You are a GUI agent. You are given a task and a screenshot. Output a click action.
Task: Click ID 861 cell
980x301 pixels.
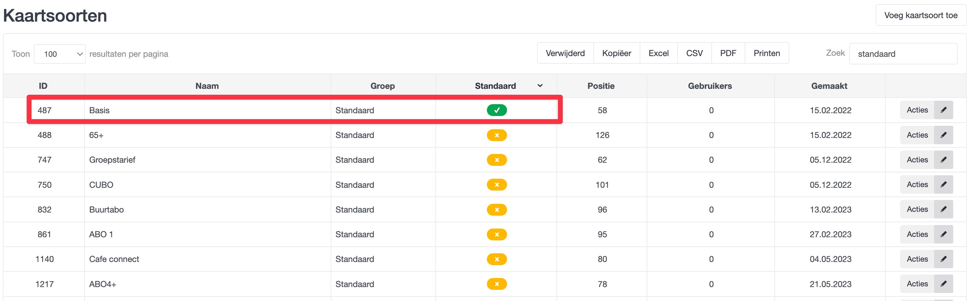tap(44, 234)
